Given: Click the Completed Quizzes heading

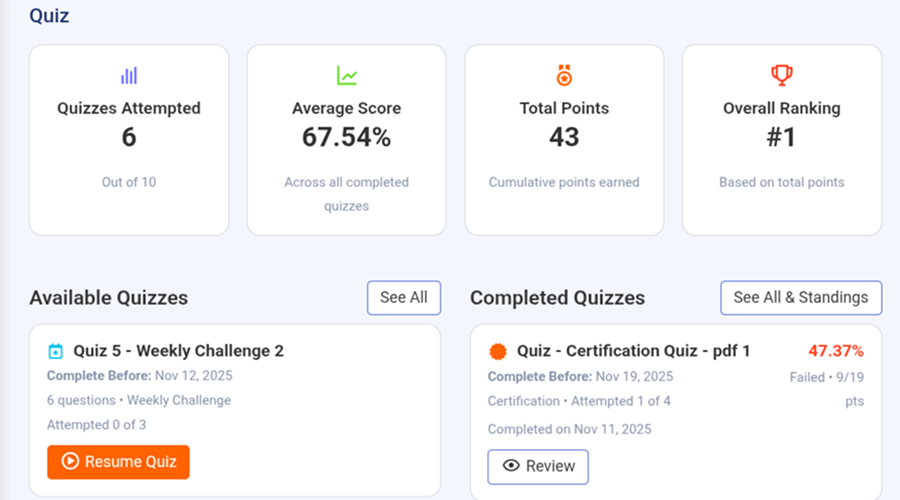Looking at the screenshot, I should point(557,298).
